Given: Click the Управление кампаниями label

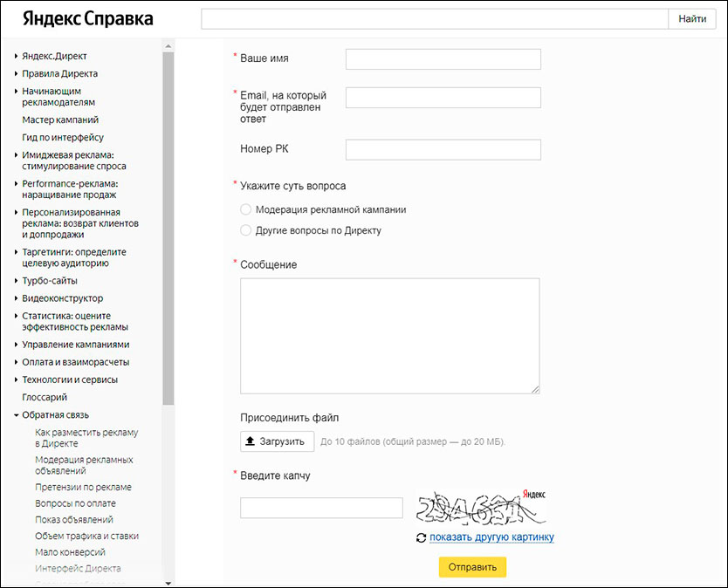Looking at the screenshot, I should 76,345.
